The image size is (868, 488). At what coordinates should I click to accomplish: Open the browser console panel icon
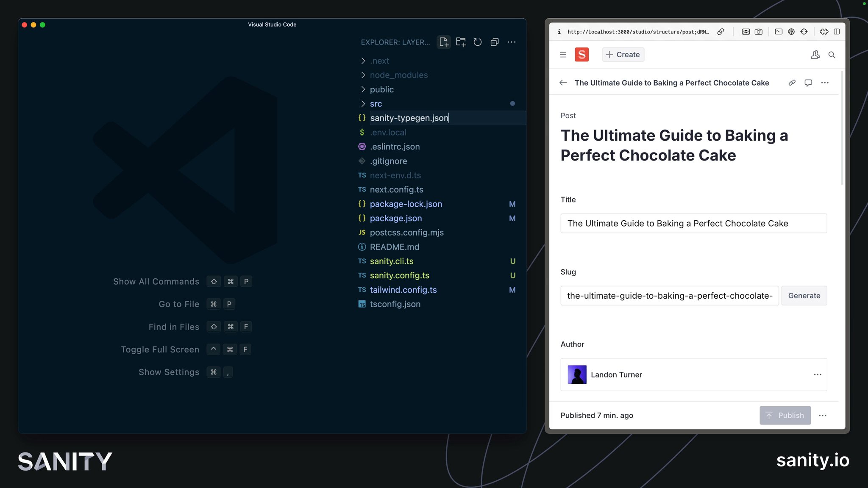(x=779, y=32)
